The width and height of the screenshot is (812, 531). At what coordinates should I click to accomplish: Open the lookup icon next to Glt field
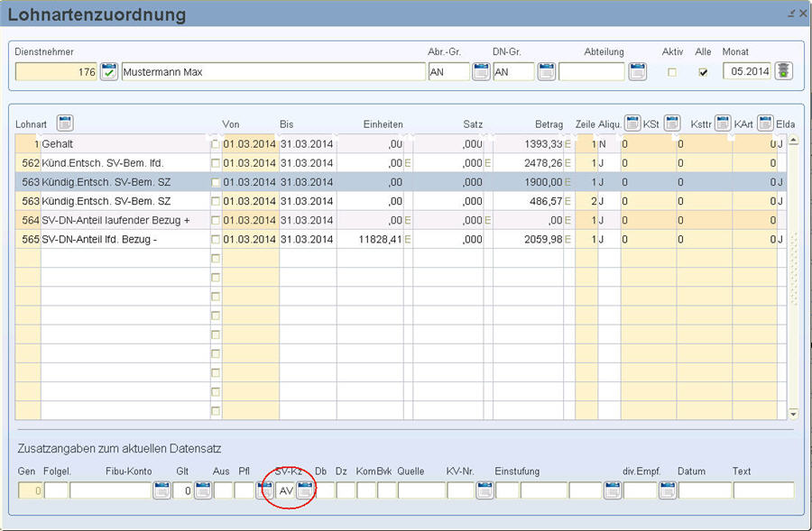[203, 490]
